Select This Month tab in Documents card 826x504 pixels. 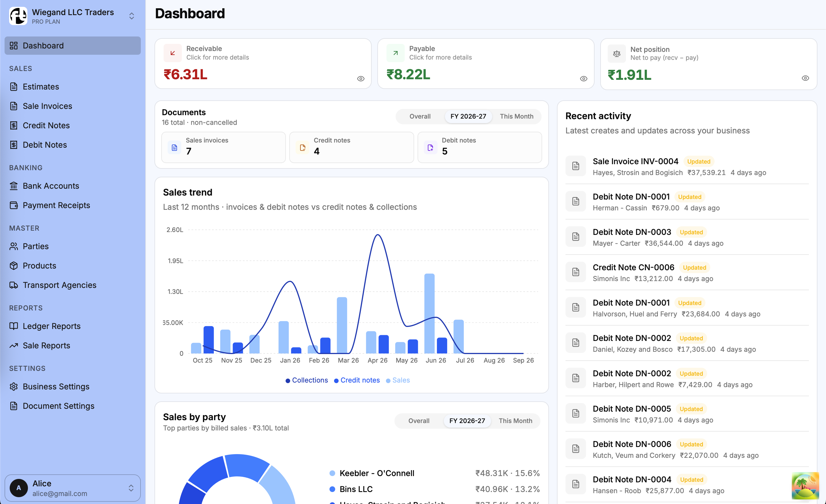click(x=516, y=116)
